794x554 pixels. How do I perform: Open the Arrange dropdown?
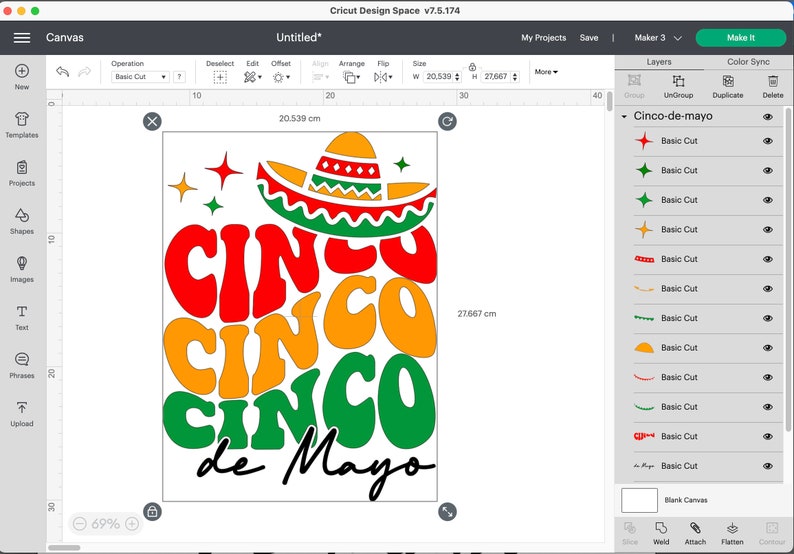pyautogui.click(x=351, y=77)
